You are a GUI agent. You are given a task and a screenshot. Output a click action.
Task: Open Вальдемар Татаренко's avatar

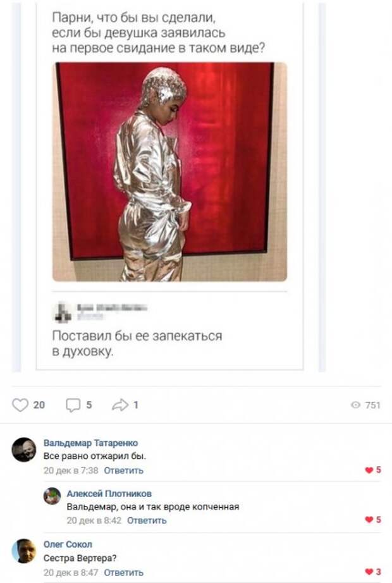(x=24, y=450)
